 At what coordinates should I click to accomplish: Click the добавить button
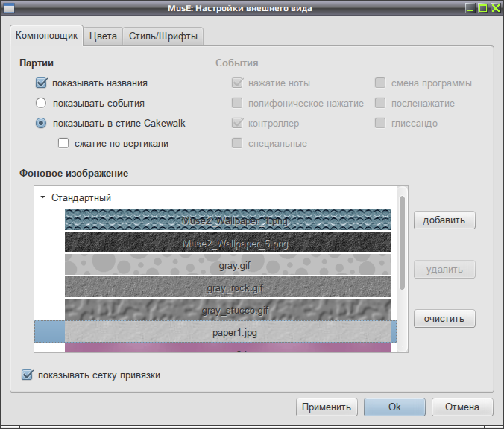444,220
